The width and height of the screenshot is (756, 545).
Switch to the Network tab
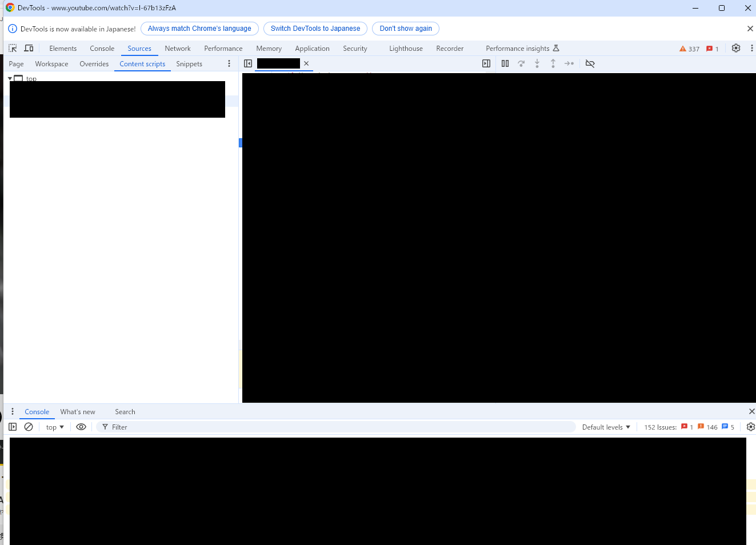(x=177, y=48)
